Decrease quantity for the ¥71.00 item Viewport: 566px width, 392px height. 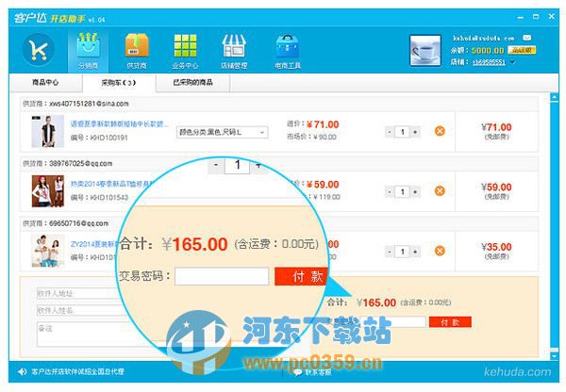[x=389, y=132]
